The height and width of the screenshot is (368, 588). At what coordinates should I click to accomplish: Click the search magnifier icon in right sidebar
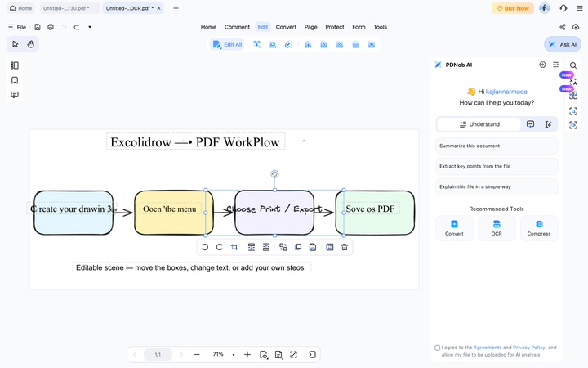[573, 65]
